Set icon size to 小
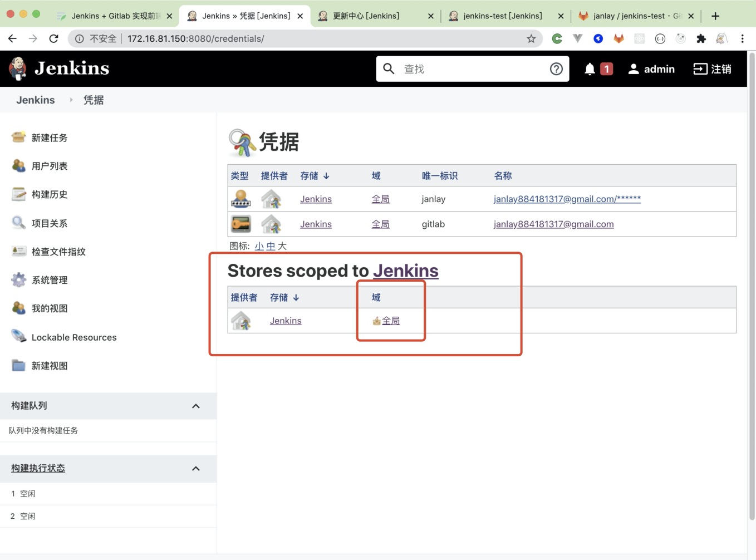This screenshot has height=560, width=756. pyautogui.click(x=259, y=246)
